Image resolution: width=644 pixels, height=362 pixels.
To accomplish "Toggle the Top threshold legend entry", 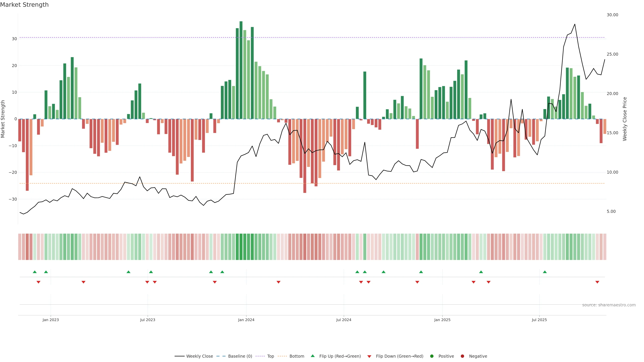I will click(270, 356).
